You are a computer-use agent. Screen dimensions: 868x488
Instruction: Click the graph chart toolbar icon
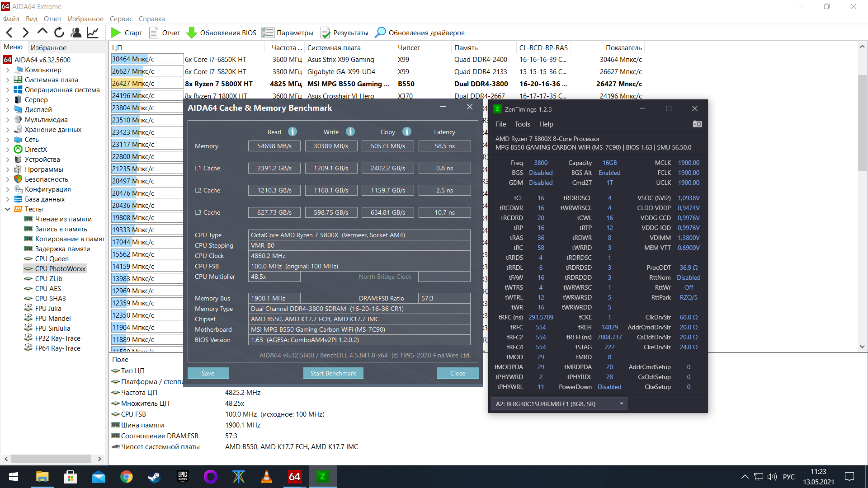[93, 33]
